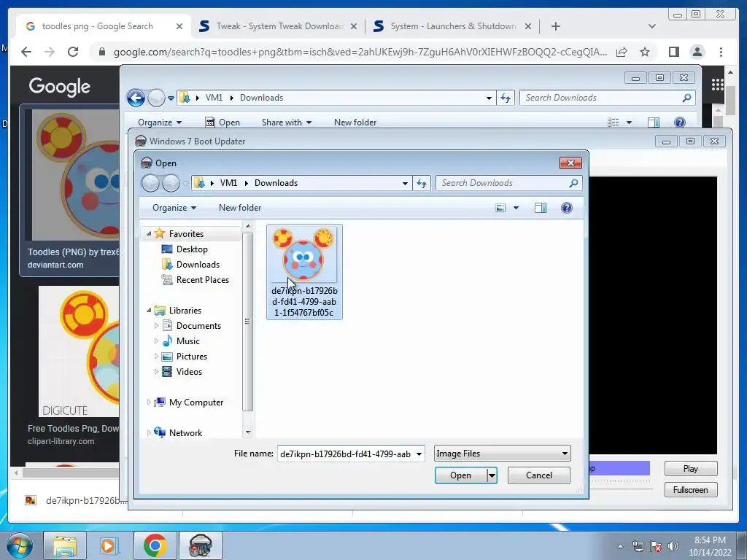Open Desktop under Favorites
The height and width of the screenshot is (560, 747).
coord(192,249)
